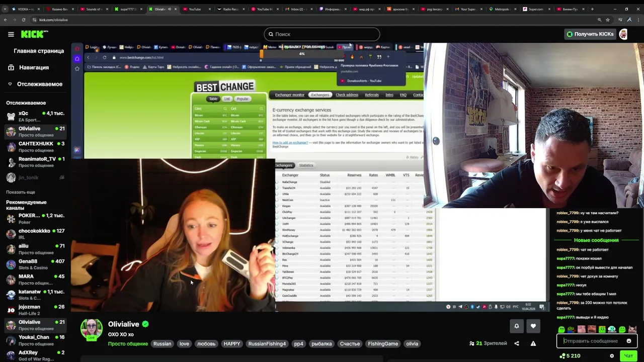Click the Получить KICKs button
Viewport: 644px width, 362px height.
coord(590,34)
